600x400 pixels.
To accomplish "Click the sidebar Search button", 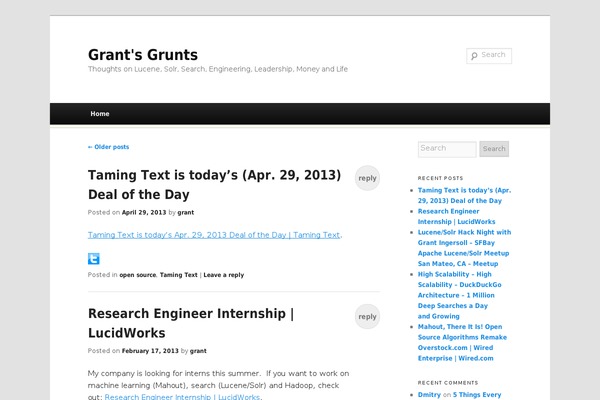I will click(x=494, y=149).
